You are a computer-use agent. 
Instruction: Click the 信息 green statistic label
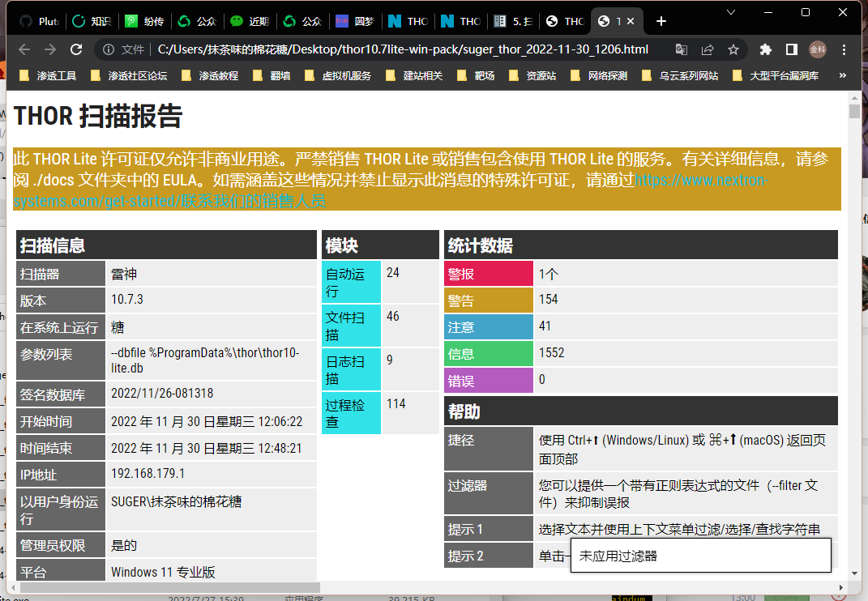[488, 353]
